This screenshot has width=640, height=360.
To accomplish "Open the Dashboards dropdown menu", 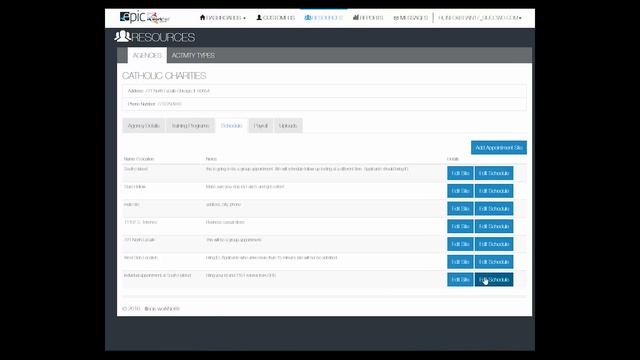I will point(223,18).
